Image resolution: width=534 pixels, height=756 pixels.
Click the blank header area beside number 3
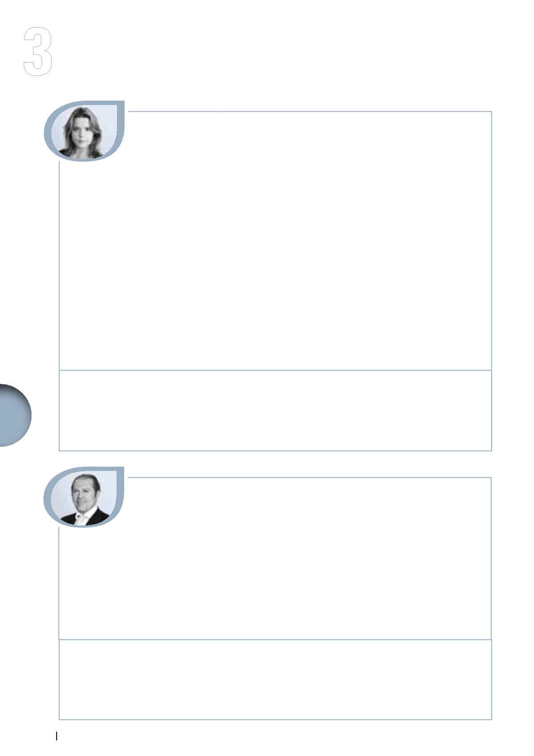[290, 52]
